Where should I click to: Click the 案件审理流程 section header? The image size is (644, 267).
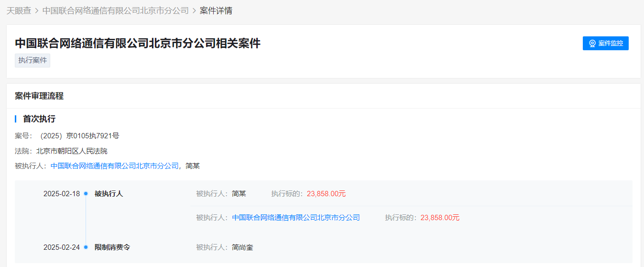[x=39, y=96]
